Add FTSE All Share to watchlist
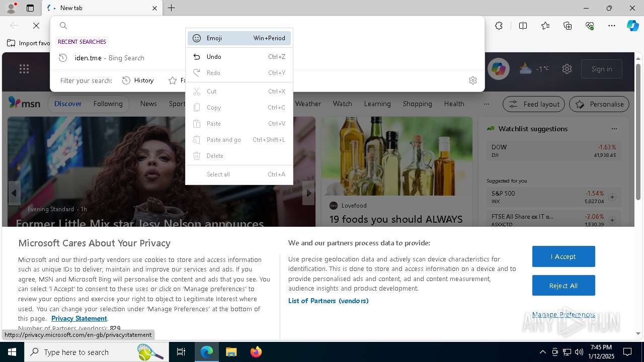 click(x=612, y=220)
